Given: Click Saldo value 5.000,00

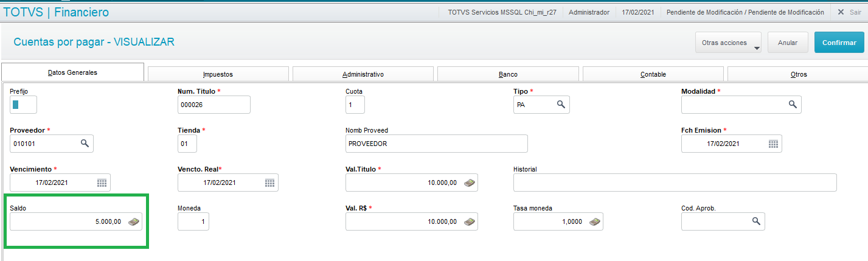Looking at the screenshot, I should (x=108, y=221).
